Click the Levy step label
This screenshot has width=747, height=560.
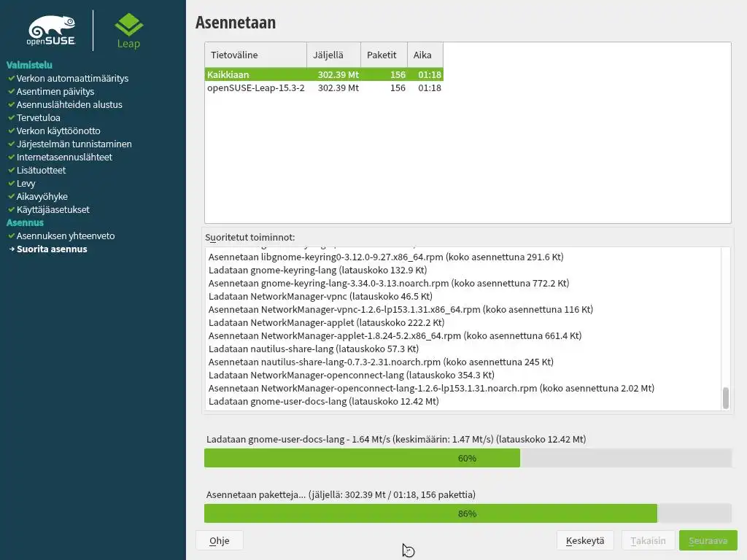(x=26, y=183)
